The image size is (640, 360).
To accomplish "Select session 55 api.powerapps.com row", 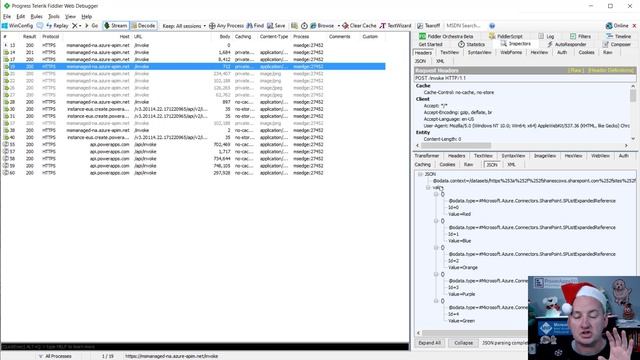I will coord(193,144).
